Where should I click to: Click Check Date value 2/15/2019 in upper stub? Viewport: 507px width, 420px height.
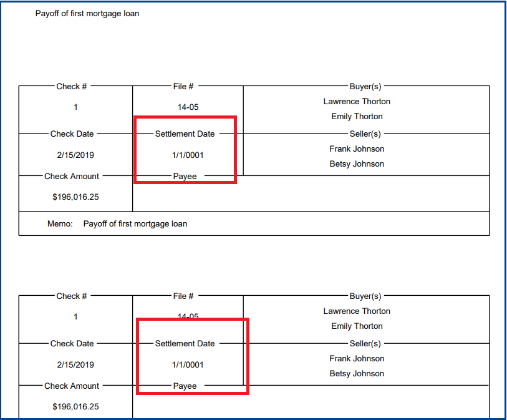(x=75, y=155)
